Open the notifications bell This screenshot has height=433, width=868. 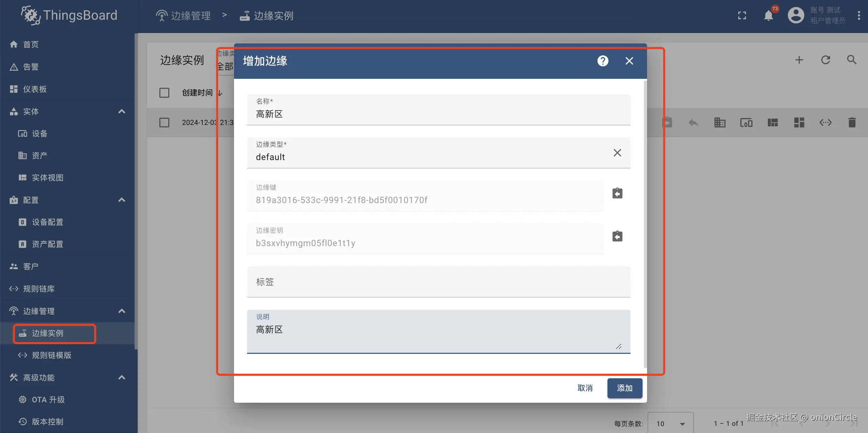pos(768,16)
